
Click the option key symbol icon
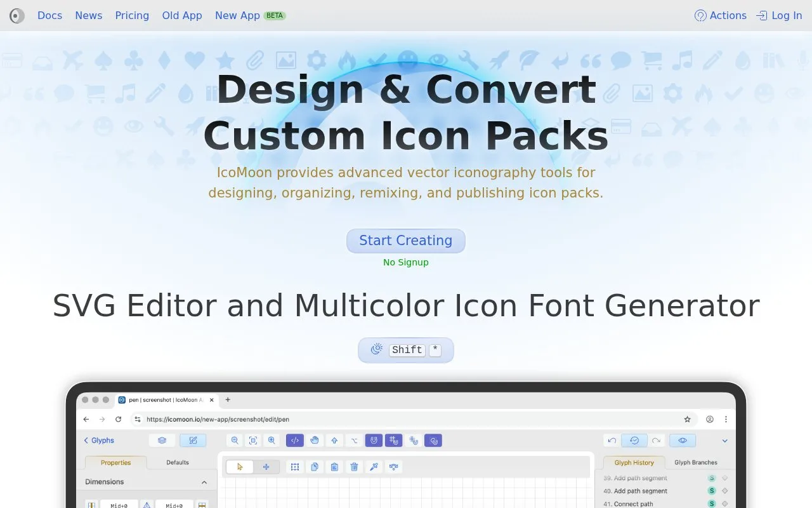tap(354, 440)
